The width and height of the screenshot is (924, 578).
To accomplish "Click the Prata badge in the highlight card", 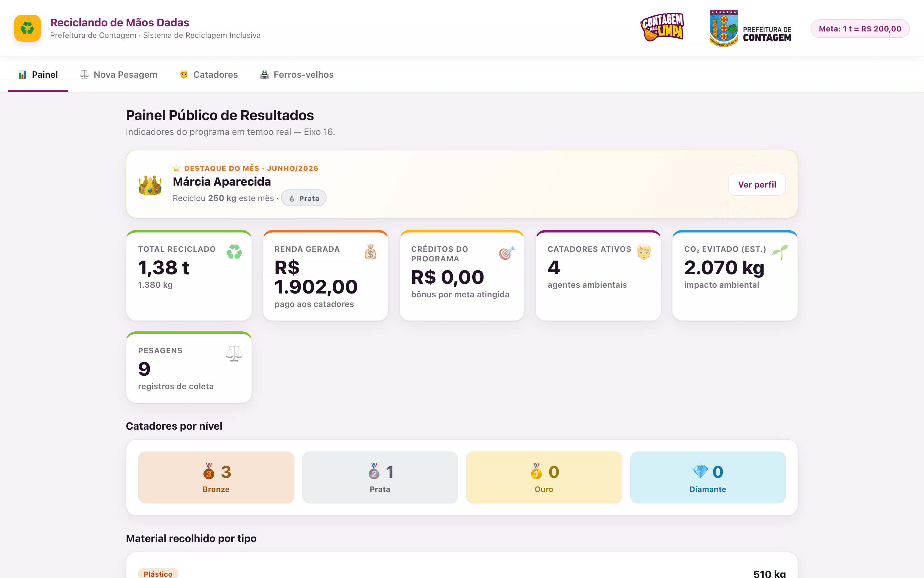I will 304,198.
